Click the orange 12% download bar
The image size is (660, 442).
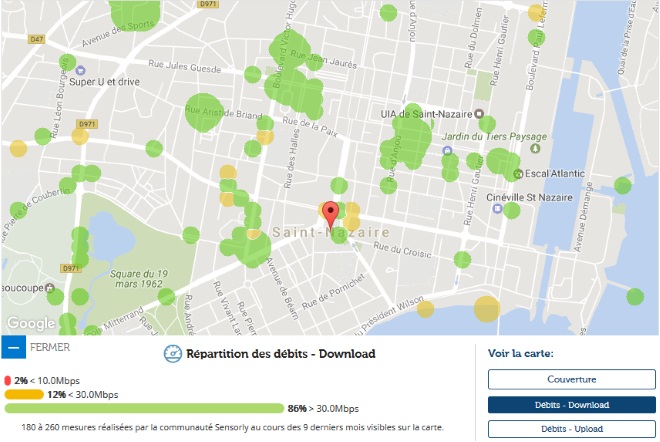pyautogui.click(x=24, y=394)
